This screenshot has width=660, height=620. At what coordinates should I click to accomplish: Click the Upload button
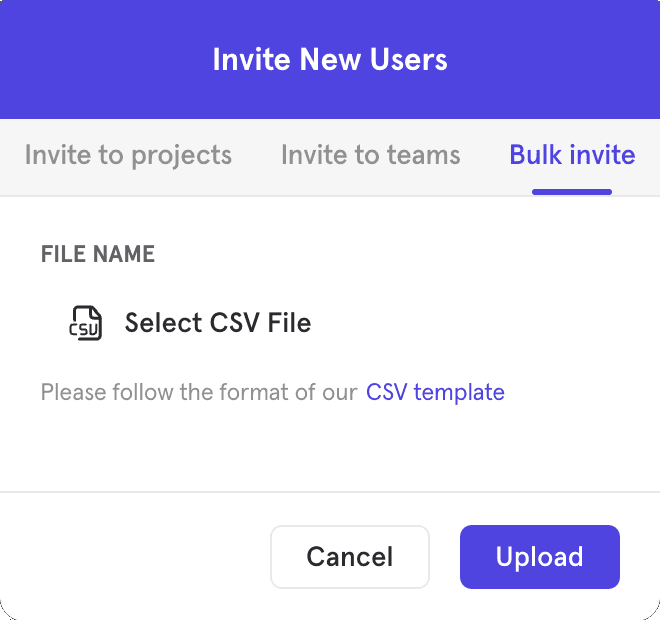(x=539, y=557)
